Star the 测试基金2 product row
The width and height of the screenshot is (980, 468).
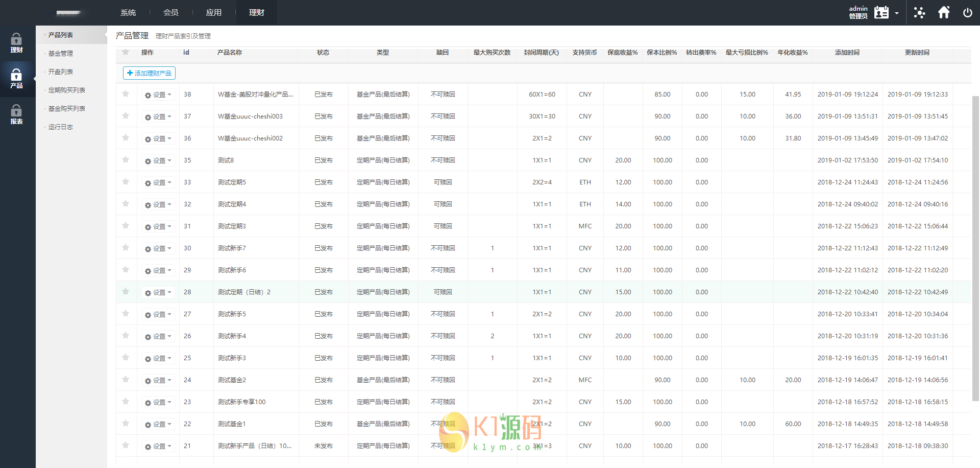point(126,380)
